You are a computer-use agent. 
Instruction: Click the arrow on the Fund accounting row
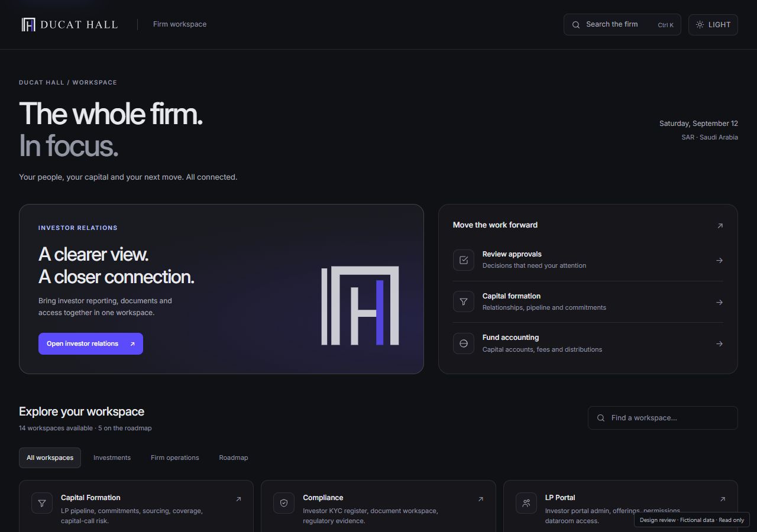pyautogui.click(x=719, y=343)
